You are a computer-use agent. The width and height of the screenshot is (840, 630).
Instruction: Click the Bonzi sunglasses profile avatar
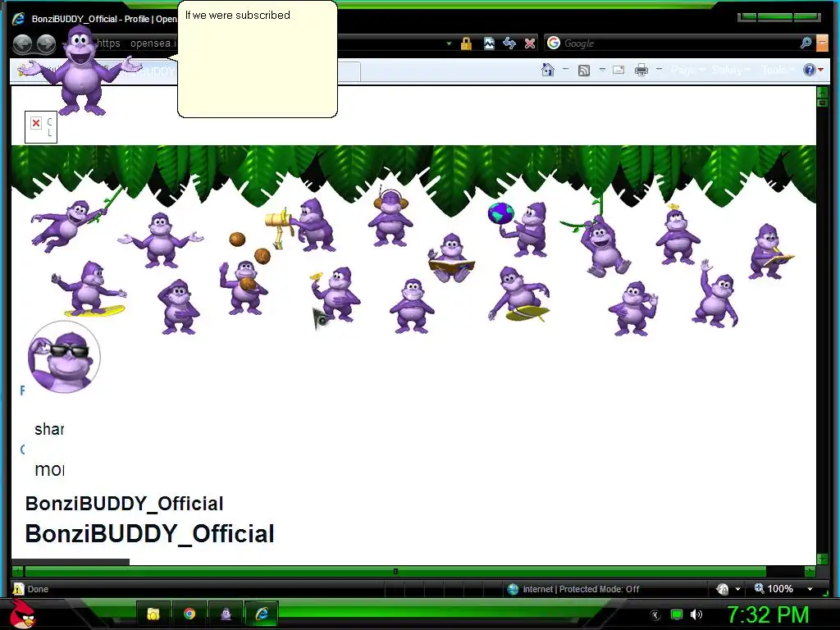(x=64, y=357)
